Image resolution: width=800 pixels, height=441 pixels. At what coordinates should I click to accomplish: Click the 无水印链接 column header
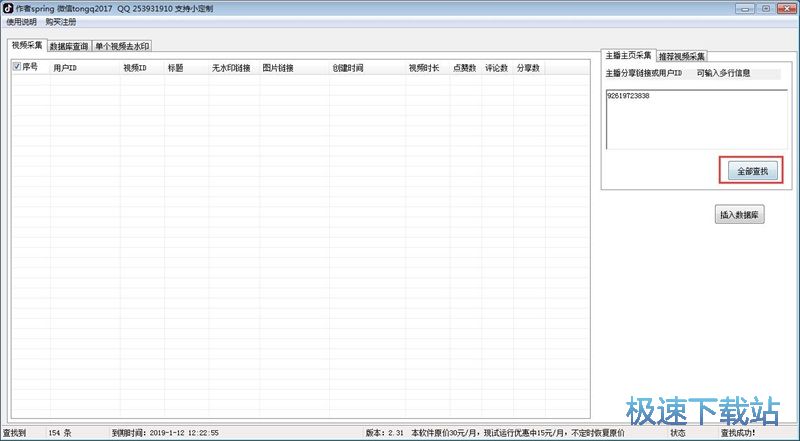tap(234, 68)
